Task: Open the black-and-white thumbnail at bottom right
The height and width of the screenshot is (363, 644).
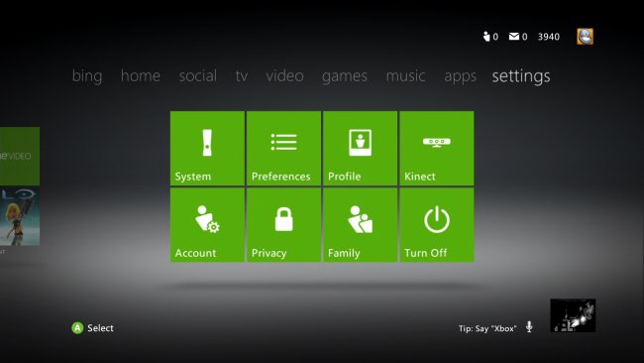Action: [x=573, y=315]
